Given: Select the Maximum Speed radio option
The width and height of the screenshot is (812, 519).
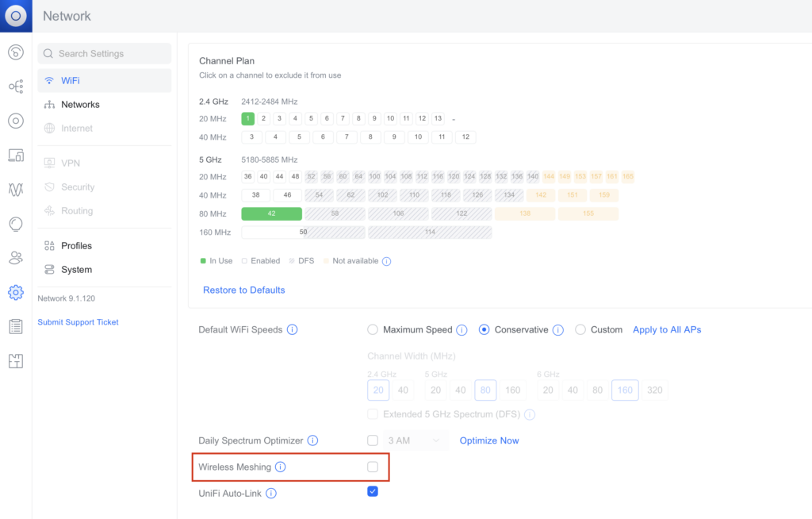Looking at the screenshot, I should pos(373,330).
